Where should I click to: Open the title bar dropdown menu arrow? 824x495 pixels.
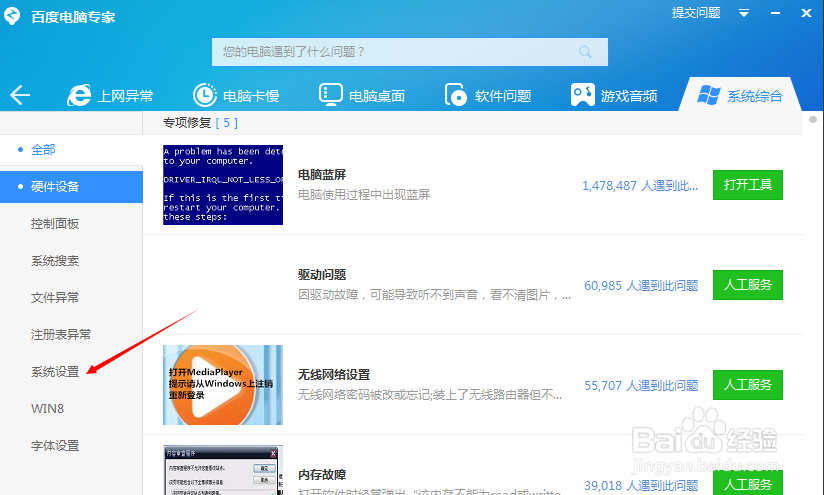[x=744, y=13]
